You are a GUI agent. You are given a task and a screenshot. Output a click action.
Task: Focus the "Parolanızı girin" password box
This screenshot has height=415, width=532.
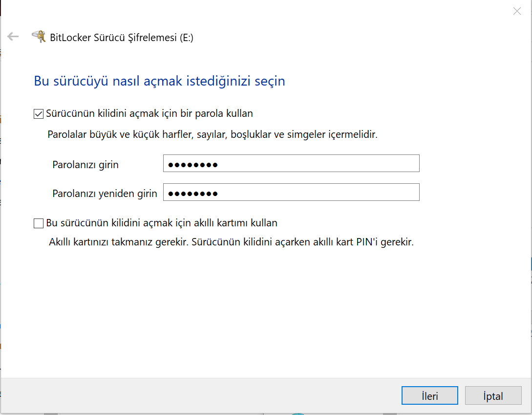coord(318,164)
